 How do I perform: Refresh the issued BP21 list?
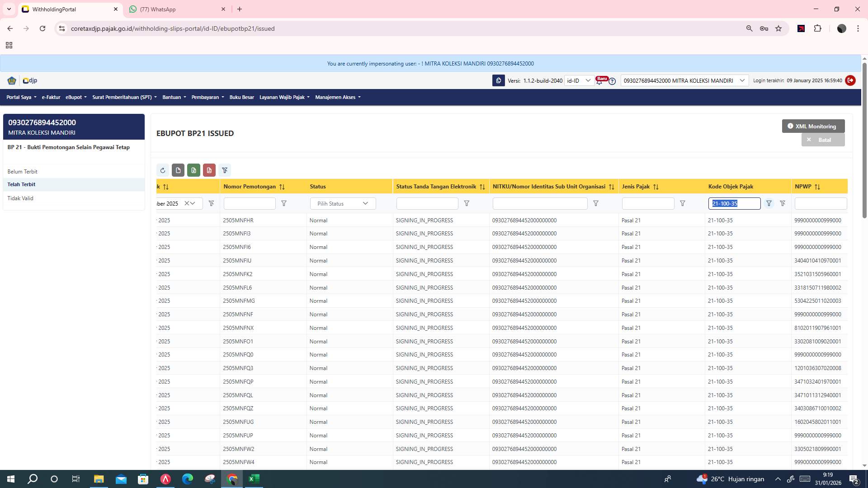pos(163,170)
